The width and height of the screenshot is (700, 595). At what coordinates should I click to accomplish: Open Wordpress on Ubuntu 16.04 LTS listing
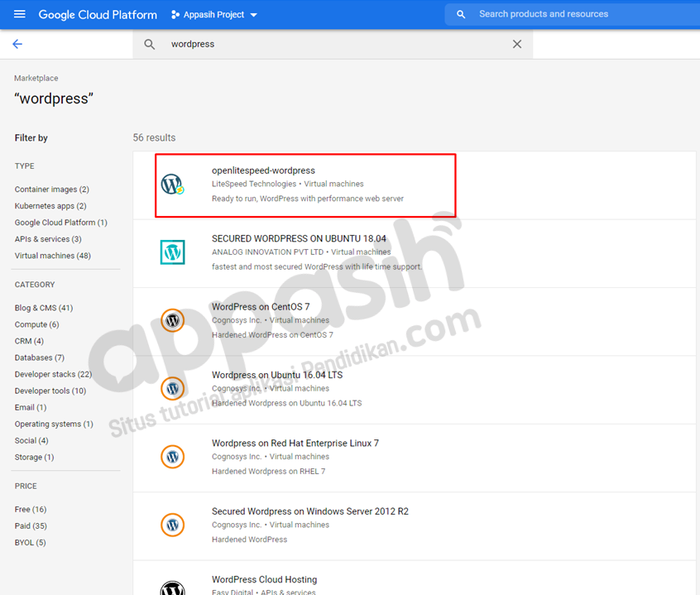click(277, 375)
